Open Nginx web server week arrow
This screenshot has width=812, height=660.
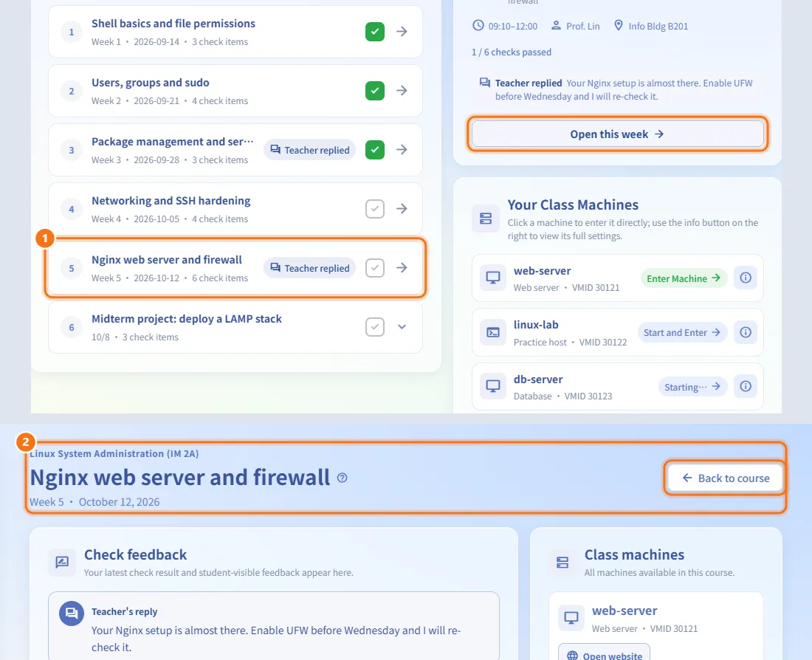402,268
